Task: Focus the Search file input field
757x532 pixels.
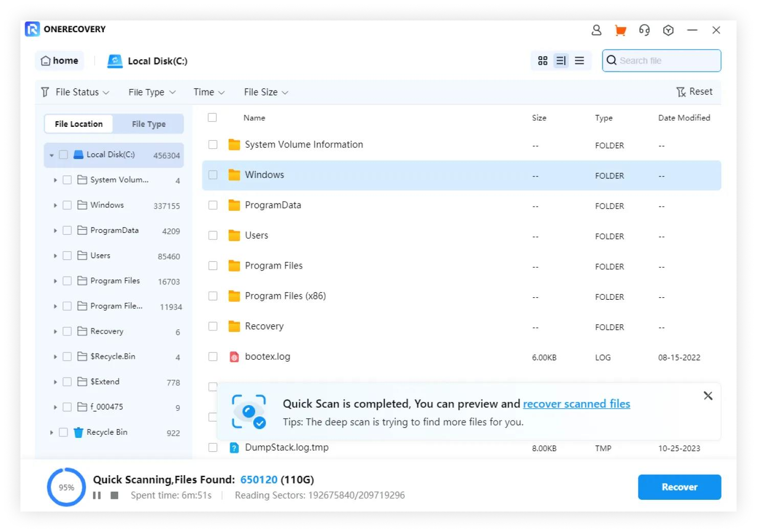Action: 662,60
